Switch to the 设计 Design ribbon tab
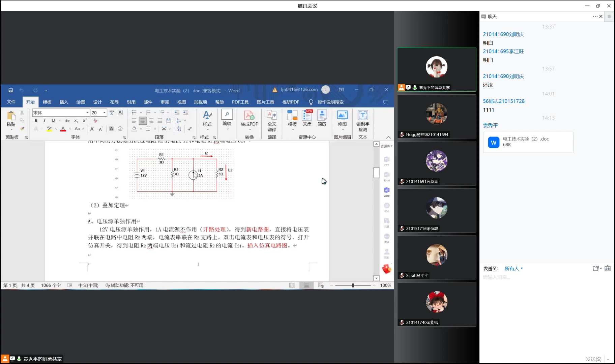Screen dimensions: 615x364 97,102
